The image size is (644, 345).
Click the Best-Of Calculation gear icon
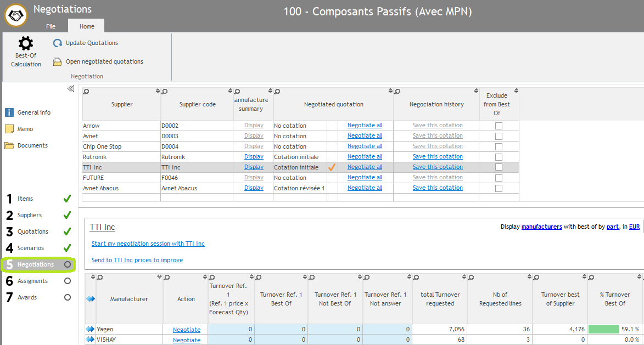[26, 44]
